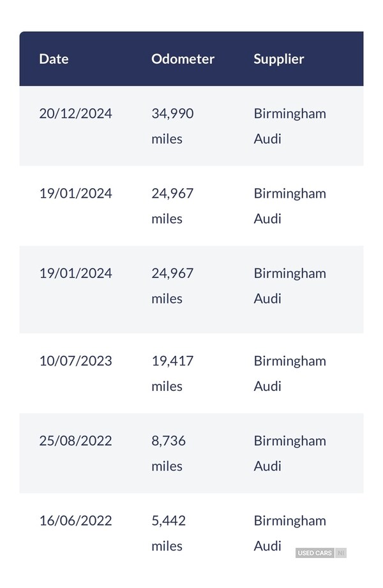Click Birmingham Audi in the 20/12/2024 row
Screen dimensions: 383x588
290,126
